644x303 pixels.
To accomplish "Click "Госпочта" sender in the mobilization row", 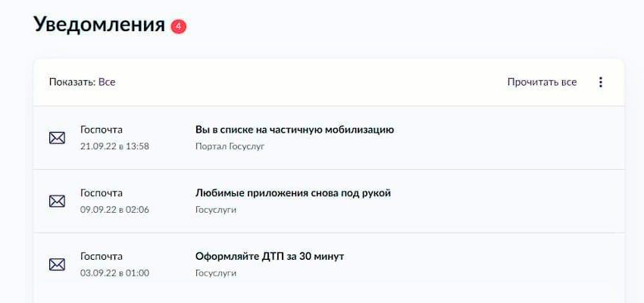I will point(102,130).
